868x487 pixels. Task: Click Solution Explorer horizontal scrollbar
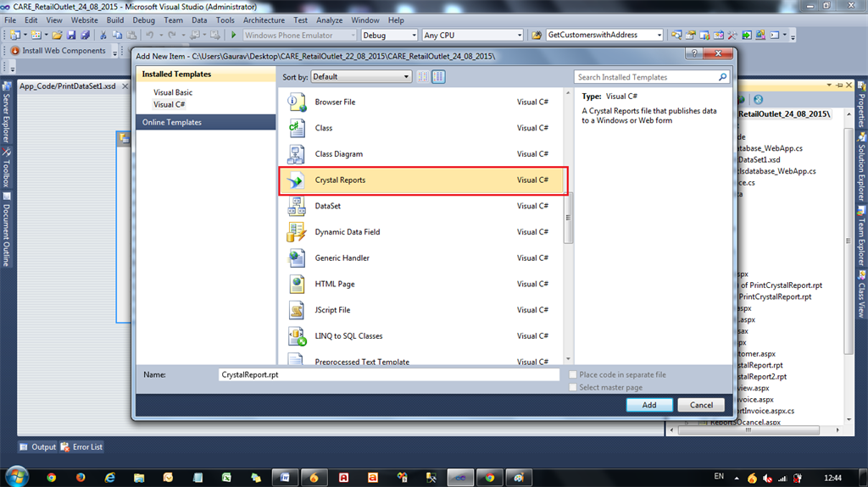pyautogui.click(x=748, y=430)
